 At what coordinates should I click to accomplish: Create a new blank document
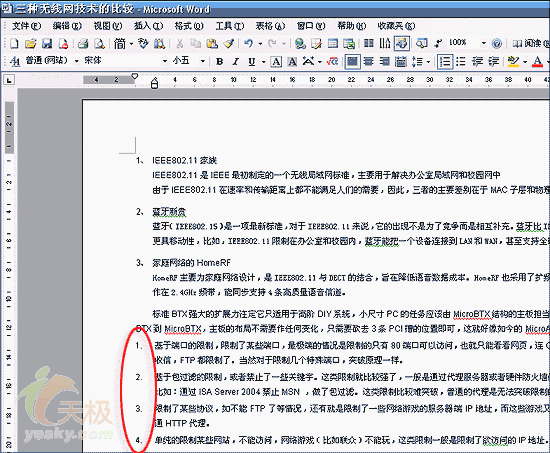pyautogui.click(x=14, y=44)
